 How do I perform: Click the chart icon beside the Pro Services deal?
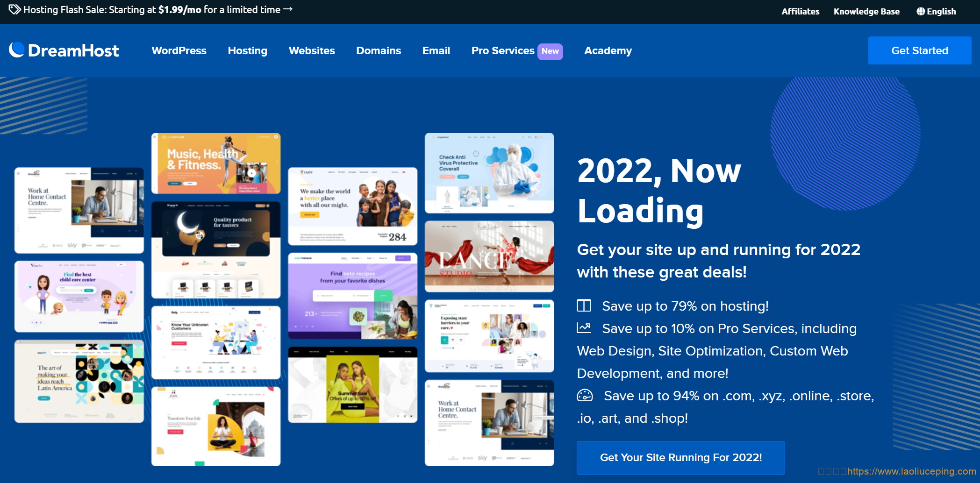coord(584,328)
